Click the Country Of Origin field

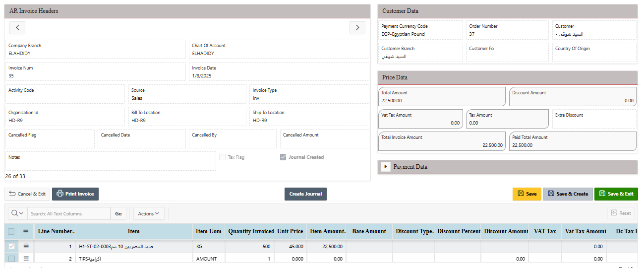(594, 52)
